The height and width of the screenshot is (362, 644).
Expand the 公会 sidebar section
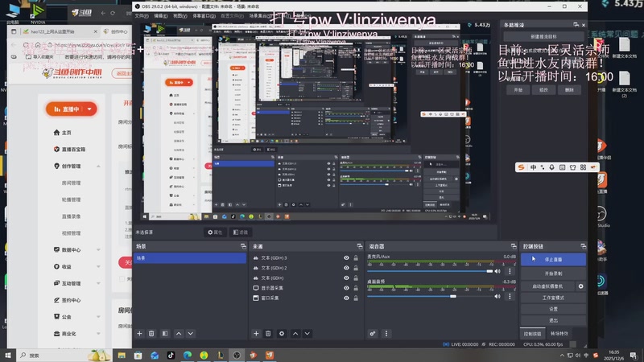point(98,317)
